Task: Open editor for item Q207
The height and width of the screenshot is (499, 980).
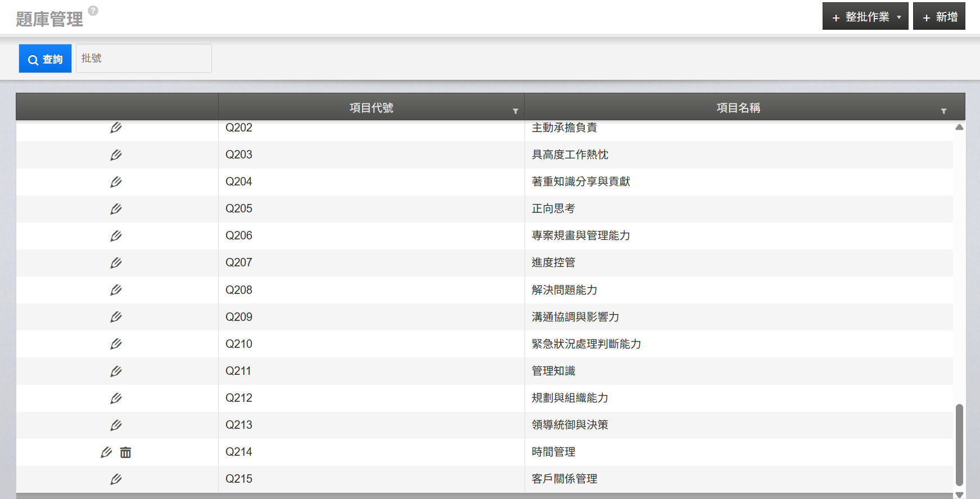Action: [x=116, y=263]
